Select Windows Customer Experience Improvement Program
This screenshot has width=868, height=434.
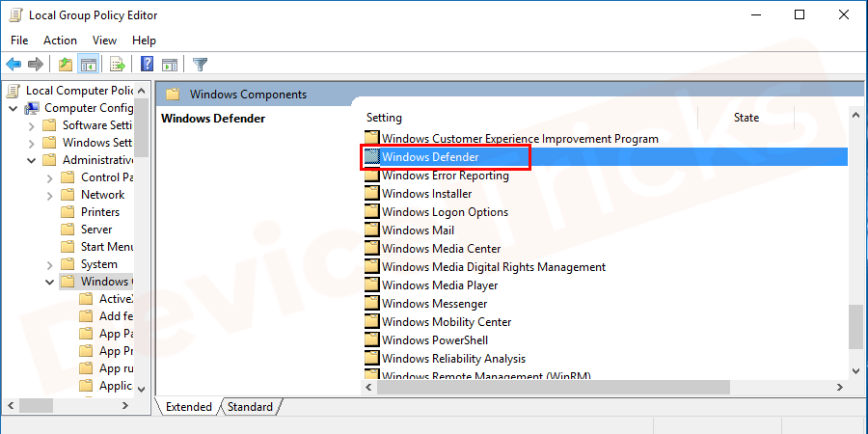(520, 138)
